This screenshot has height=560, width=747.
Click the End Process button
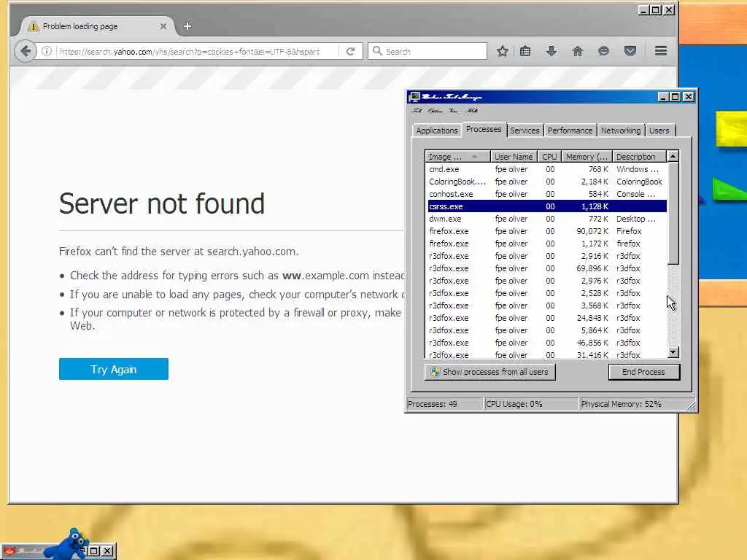(x=643, y=372)
